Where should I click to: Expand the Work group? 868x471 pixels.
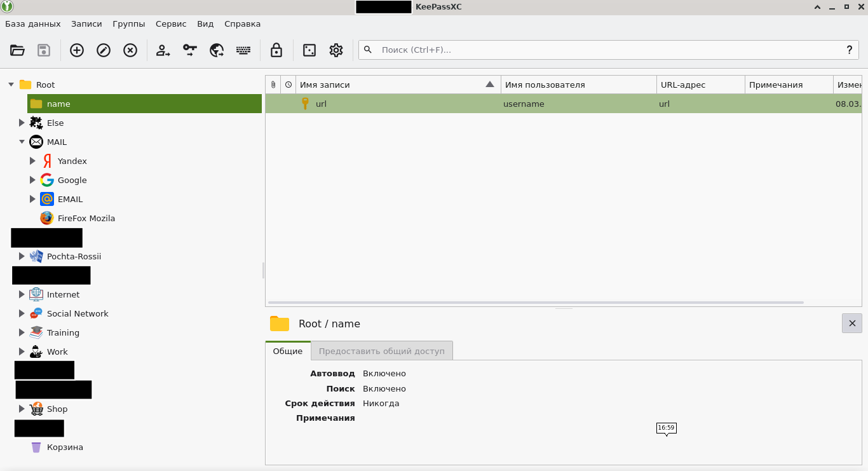click(x=22, y=352)
